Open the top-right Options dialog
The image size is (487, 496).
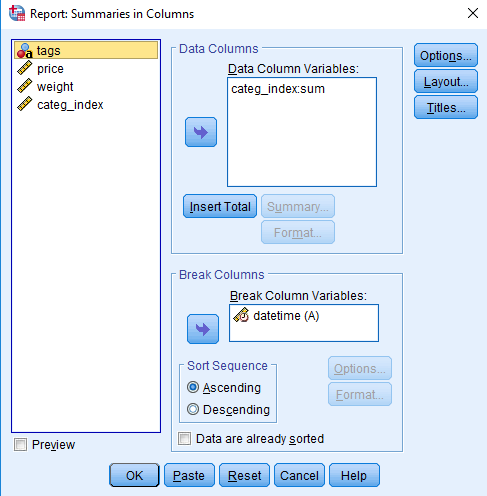446,55
